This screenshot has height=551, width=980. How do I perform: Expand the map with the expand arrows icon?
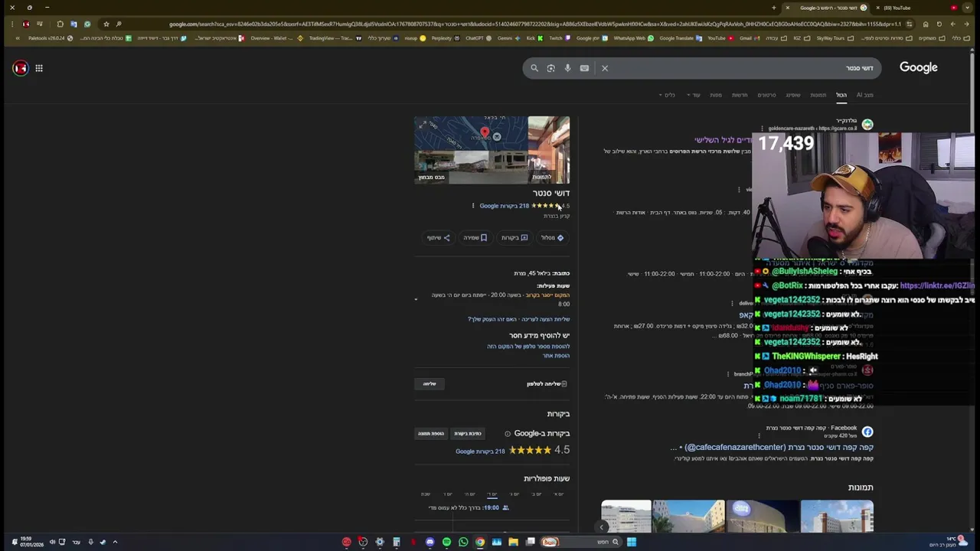422,124
